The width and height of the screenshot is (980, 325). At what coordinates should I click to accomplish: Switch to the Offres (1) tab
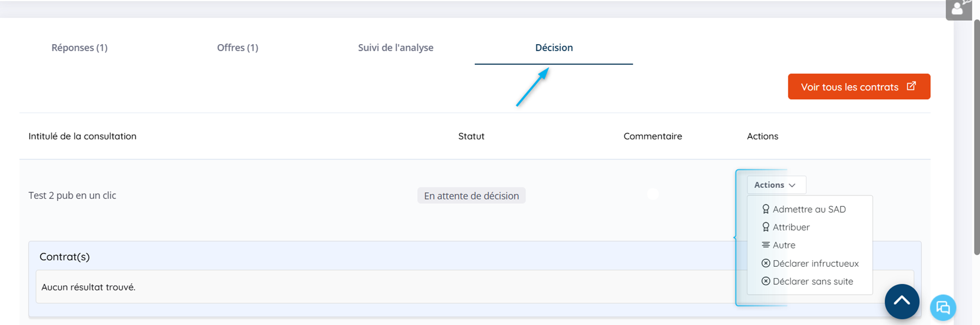237,48
